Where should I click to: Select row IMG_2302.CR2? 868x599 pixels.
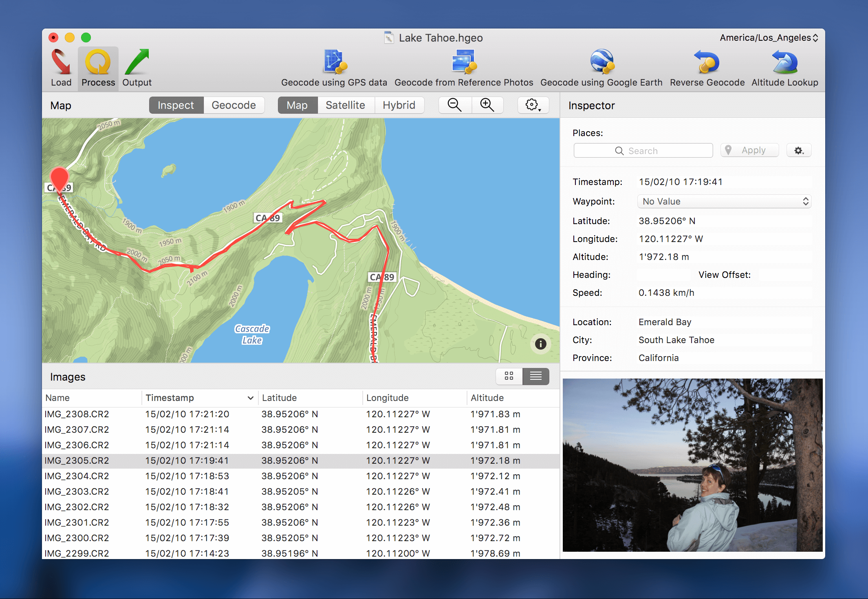301,507
